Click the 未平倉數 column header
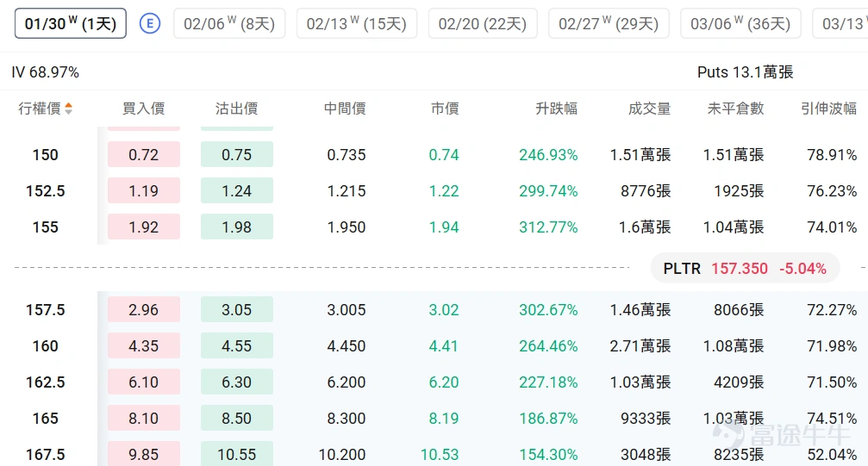Image resolution: width=868 pixels, height=466 pixels. pyautogui.click(x=736, y=109)
